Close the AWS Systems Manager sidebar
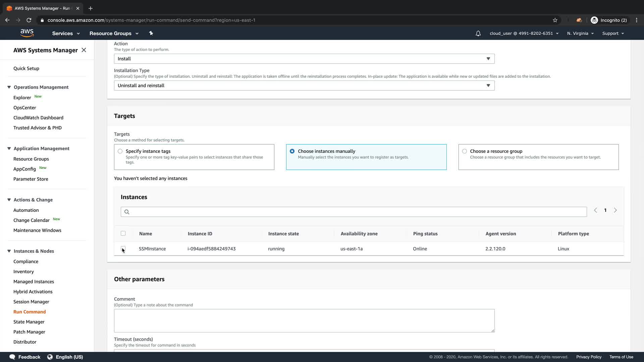This screenshot has height=362, width=644. [84, 50]
